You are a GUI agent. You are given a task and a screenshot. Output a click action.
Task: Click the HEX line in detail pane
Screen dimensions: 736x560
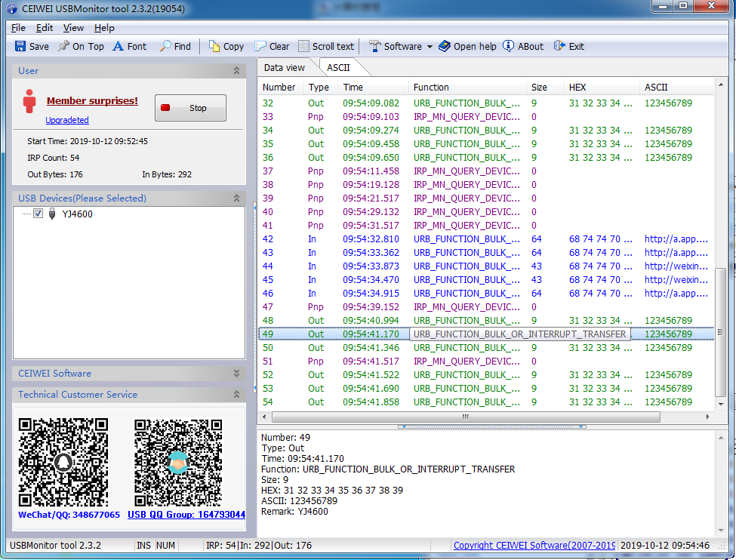[332, 490]
